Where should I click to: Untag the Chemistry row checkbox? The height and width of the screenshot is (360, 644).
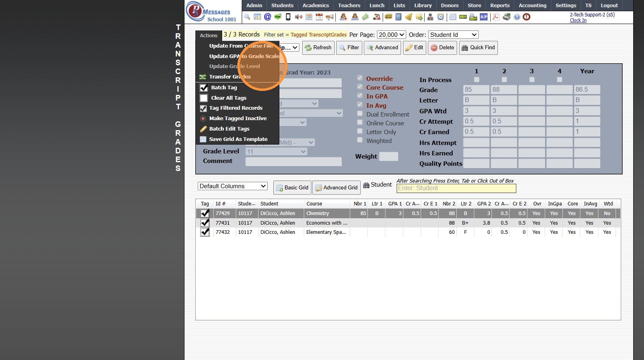coord(205,213)
